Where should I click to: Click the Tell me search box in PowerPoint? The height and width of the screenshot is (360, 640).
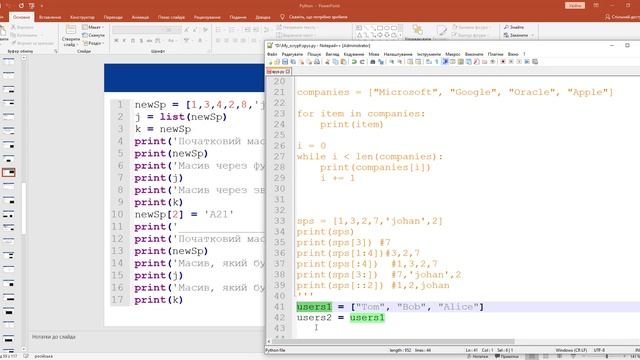[314, 17]
